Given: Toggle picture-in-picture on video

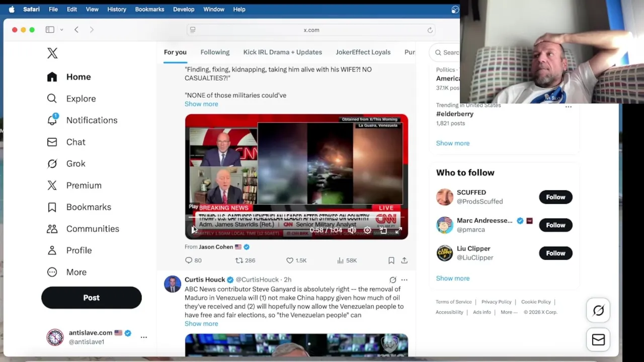Looking at the screenshot, I should pos(383,230).
